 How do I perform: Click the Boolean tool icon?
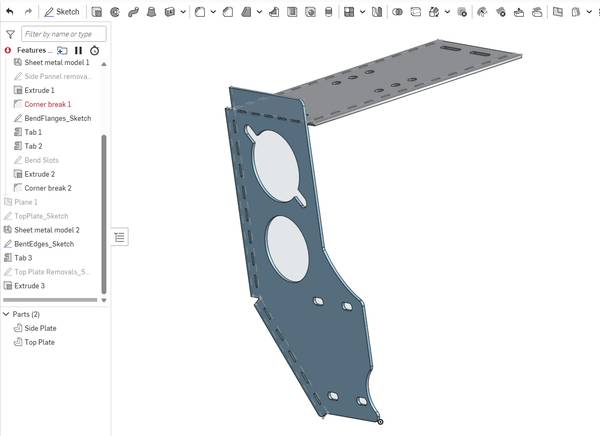point(397,12)
